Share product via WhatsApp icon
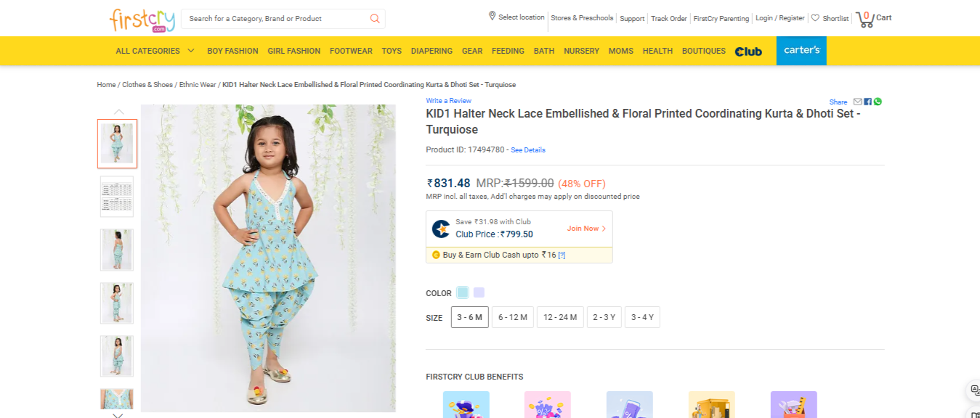The image size is (980, 418). coord(878,102)
